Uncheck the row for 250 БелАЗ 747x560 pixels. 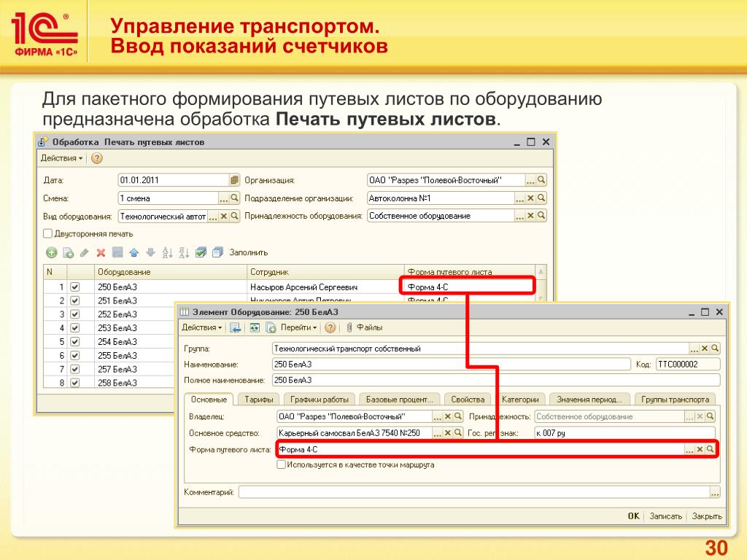[x=75, y=287]
